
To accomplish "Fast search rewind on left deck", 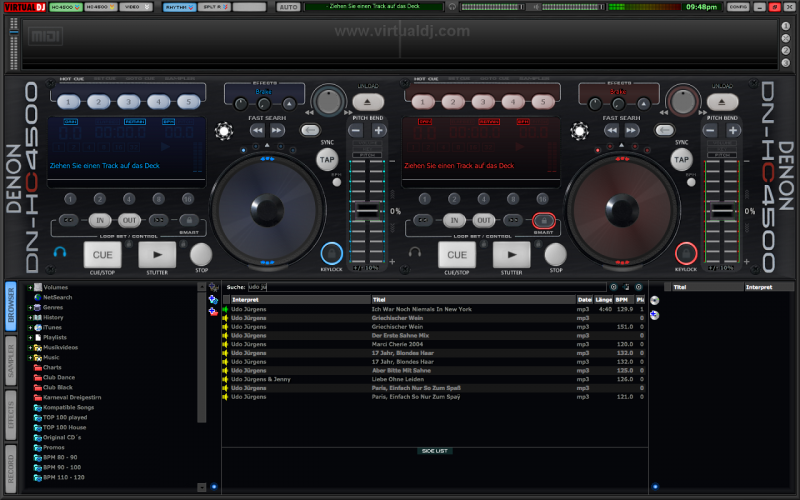I will tap(257, 131).
